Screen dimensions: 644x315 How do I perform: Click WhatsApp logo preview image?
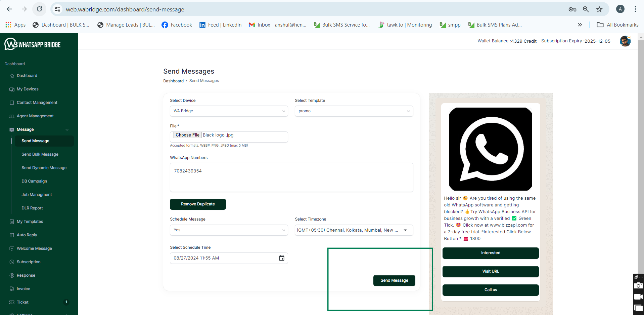[491, 149]
